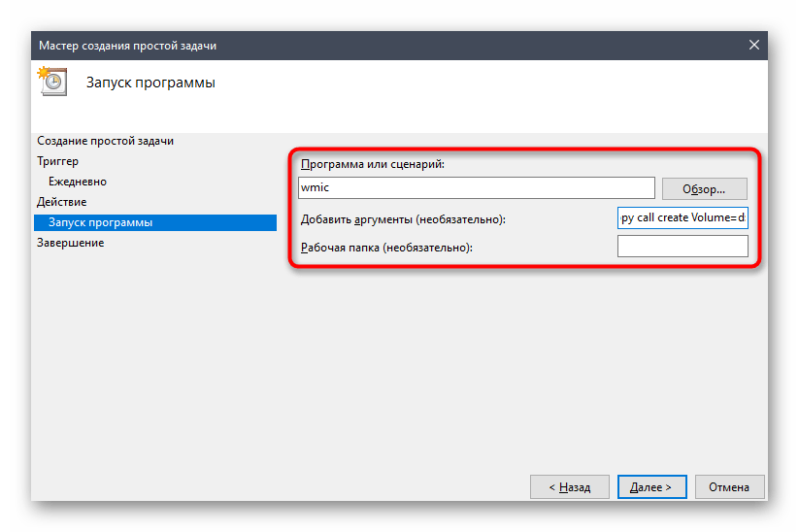Select the 'Действие' step in sidebar
This screenshot has width=799, height=532.
(x=62, y=202)
